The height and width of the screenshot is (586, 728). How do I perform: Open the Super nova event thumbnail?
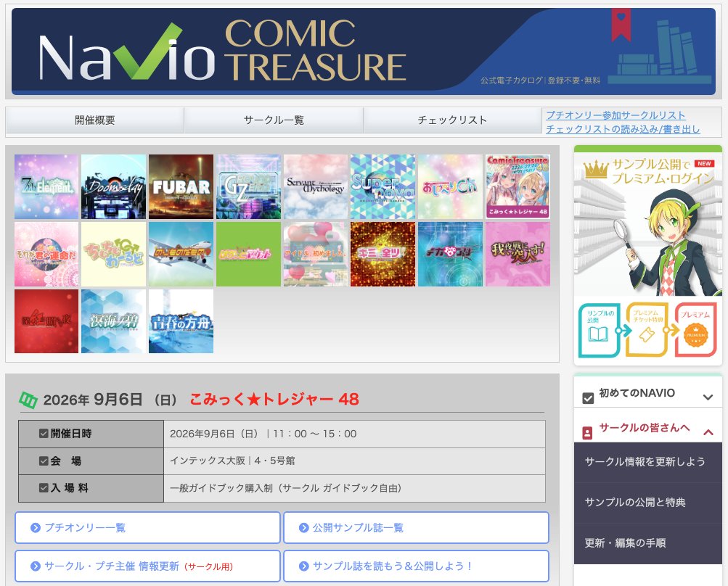click(383, 186)
